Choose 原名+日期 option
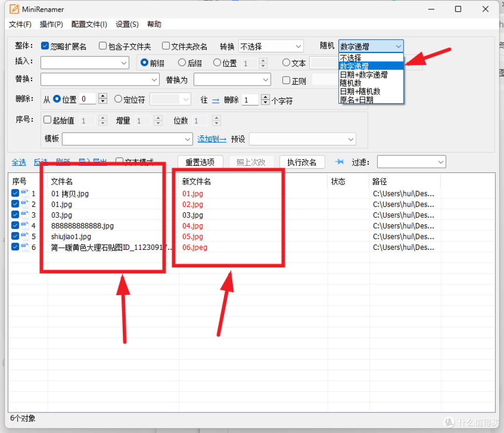This screenshot has width=504, height=433. click(x=371, y=99)
